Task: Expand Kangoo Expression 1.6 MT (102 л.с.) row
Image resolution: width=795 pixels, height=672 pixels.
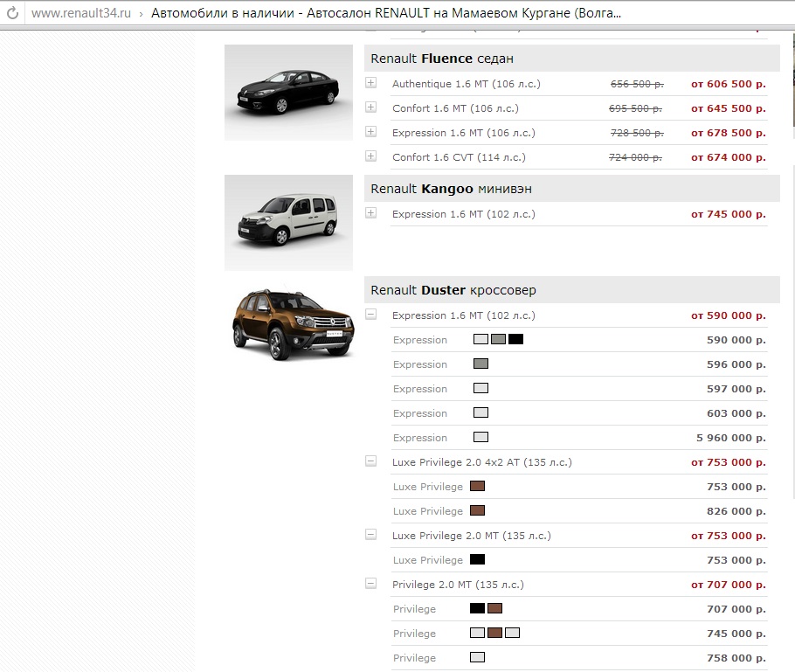Action: 371,213
